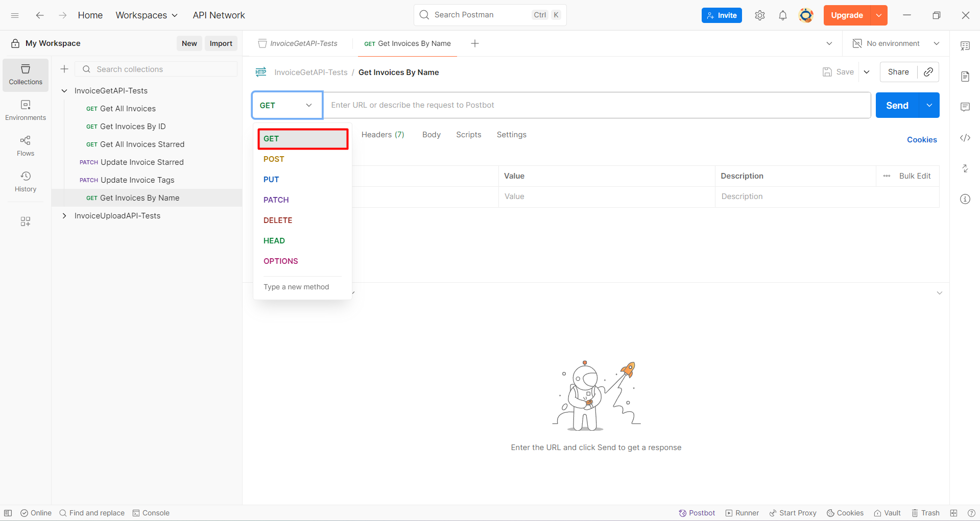Expand the InvoiceUploadAPI-Tests collection
Screen dimensions: 980x521
pos(64,215)
